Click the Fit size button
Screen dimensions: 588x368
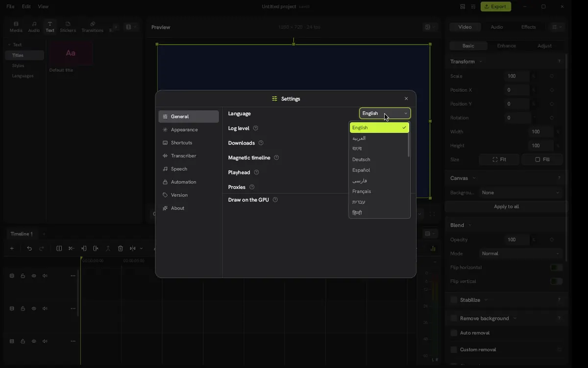coord(499,159)
